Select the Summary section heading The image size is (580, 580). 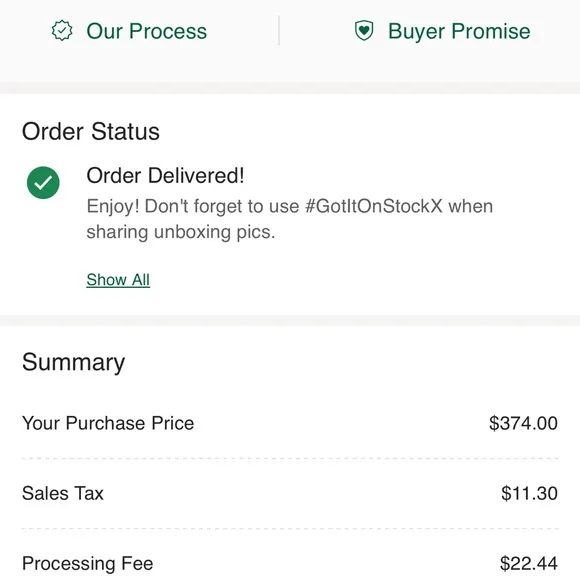click(74, 362)
